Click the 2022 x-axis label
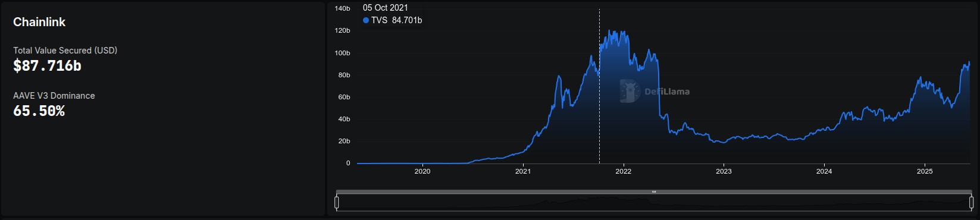Viewport: 980px width, 220px height. [x=624, y=171]
